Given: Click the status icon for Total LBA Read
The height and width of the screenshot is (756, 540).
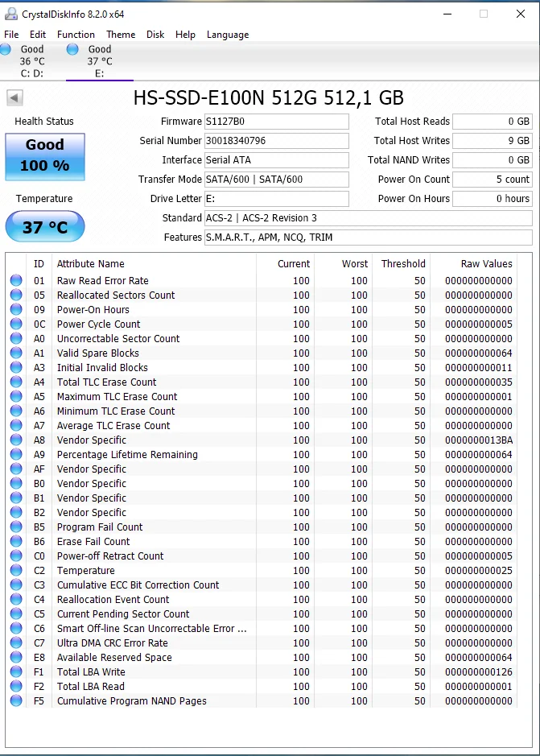Looking at the screenshot, I should click(16, 686).
